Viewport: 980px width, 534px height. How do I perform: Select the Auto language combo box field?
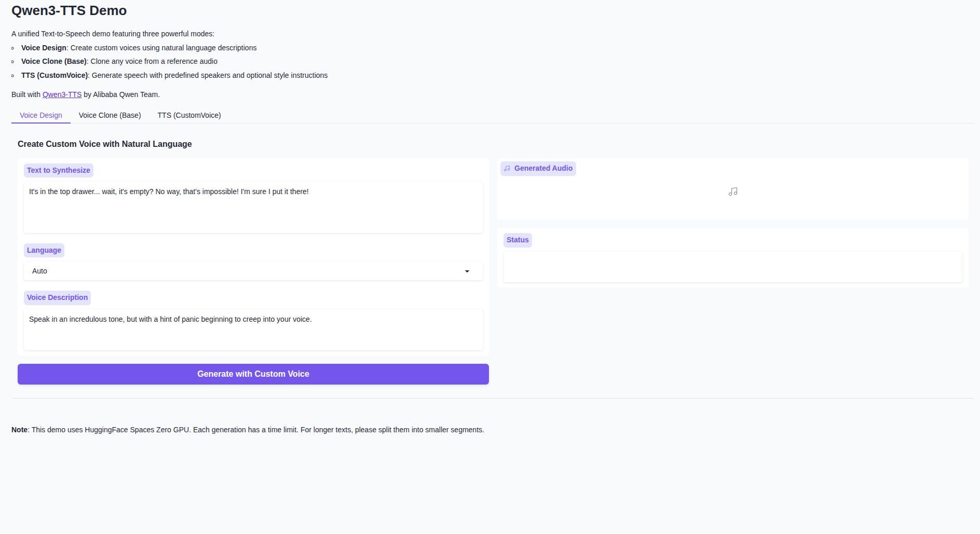pos(244,271)
